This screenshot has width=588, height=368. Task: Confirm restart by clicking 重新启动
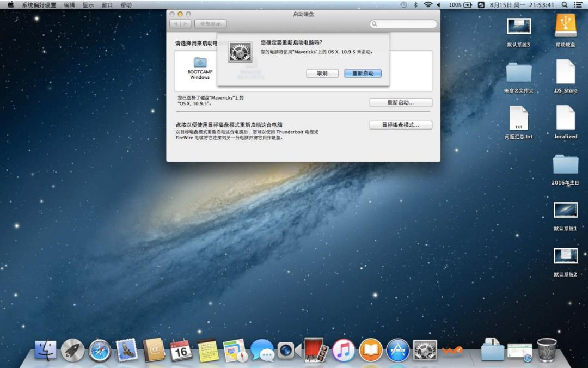coord(363,73)
